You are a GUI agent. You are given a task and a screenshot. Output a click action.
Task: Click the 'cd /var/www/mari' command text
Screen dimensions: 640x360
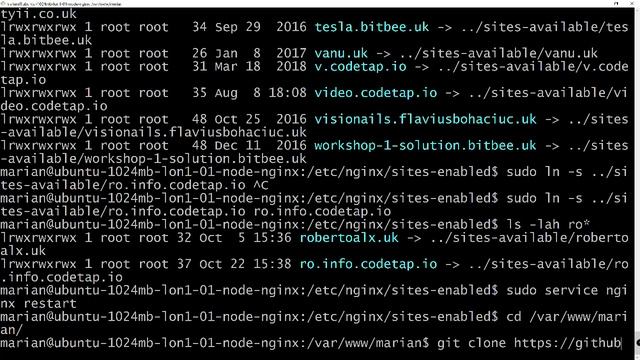(x=567, y=317)
